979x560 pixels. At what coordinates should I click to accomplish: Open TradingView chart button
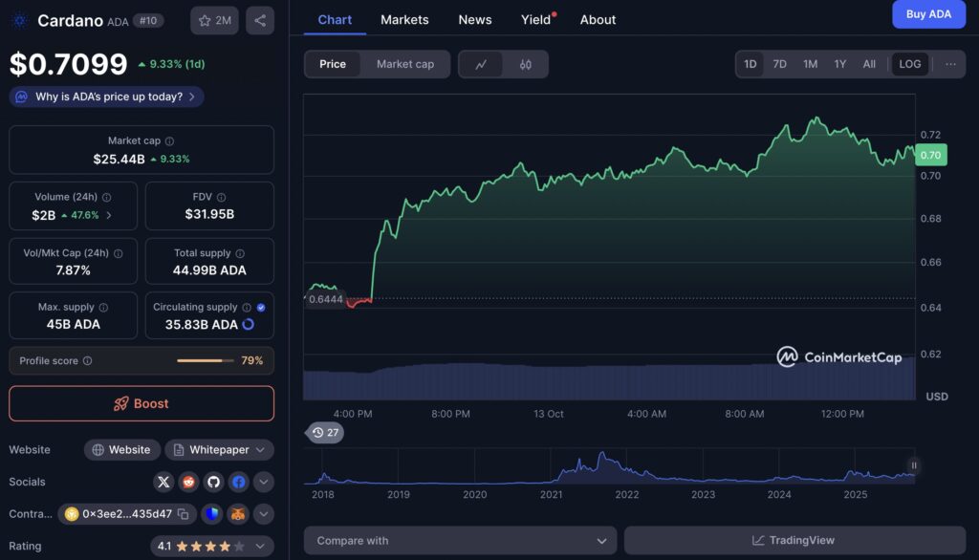[794, 541]
